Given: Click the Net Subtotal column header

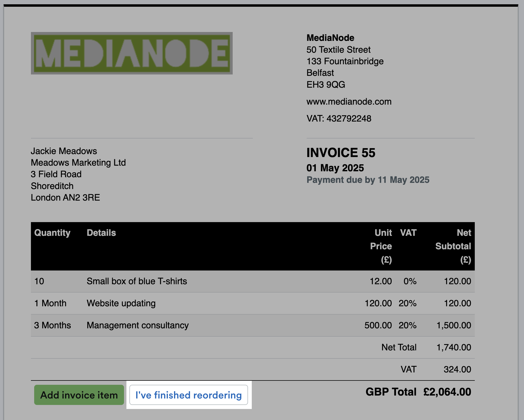Looking at the screenshot, I should point(453,246).
